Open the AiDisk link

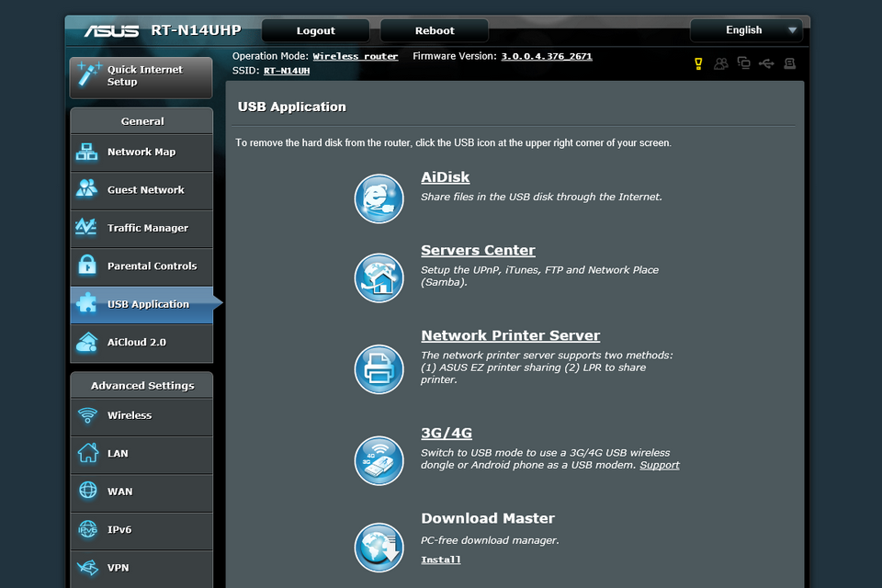coord(445,176)
